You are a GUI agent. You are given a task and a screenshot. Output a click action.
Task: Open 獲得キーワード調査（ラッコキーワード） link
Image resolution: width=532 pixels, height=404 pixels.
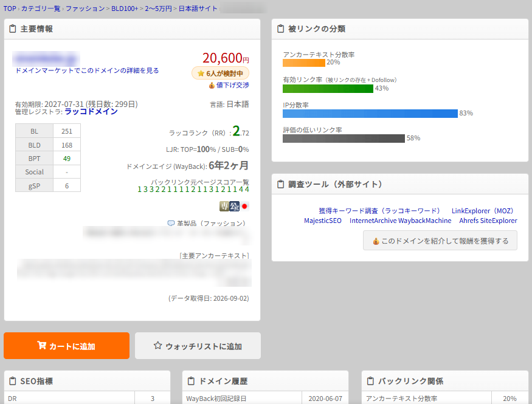tap(379, 211)
